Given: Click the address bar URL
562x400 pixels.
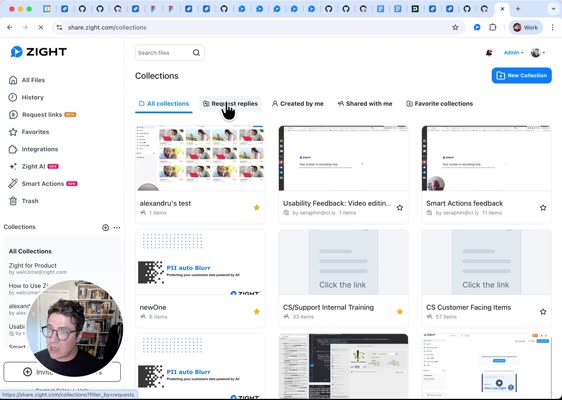Looking at the screenshot, I should pyautogui.click(x=107, y=27).
